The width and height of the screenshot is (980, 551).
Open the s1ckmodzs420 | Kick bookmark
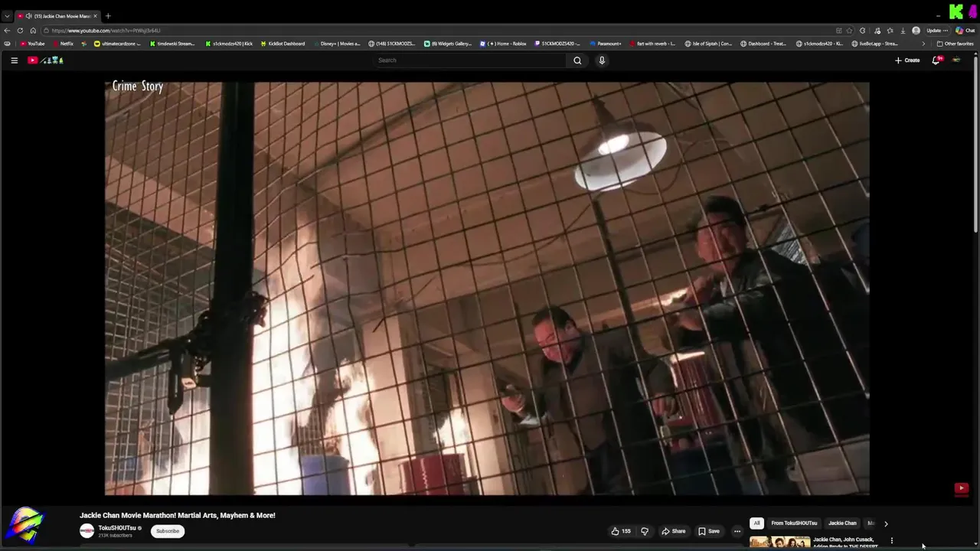229,44
